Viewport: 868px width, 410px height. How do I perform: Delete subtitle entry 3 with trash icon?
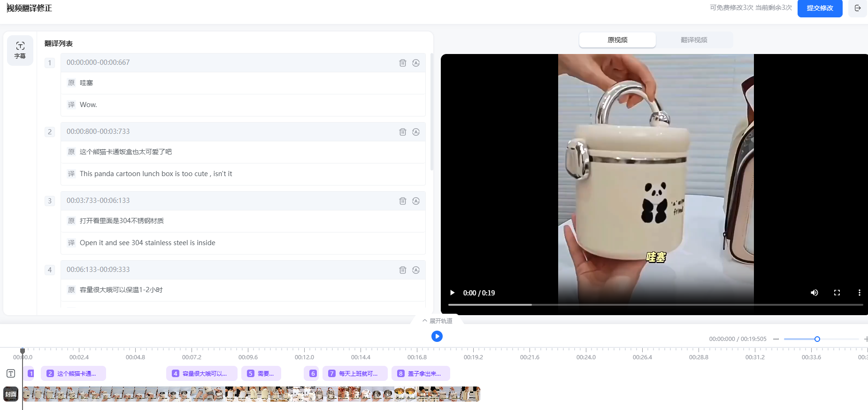(x=402, y=201)
